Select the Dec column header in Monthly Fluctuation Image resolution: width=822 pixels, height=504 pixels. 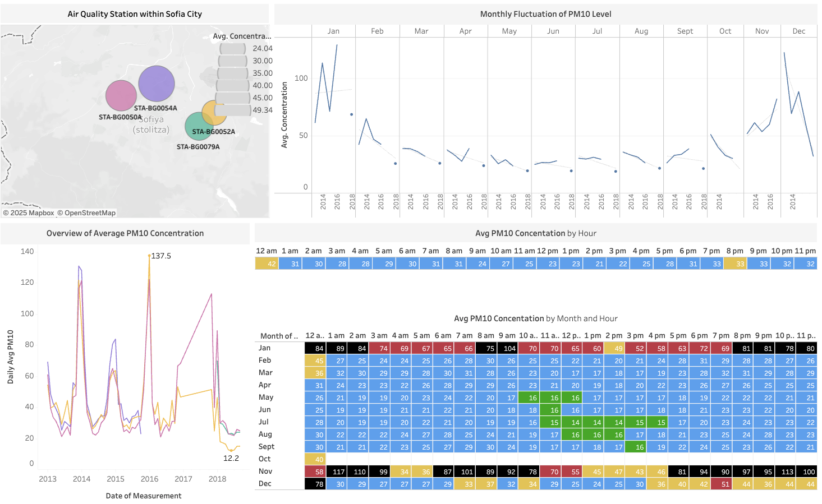(798, 31)
